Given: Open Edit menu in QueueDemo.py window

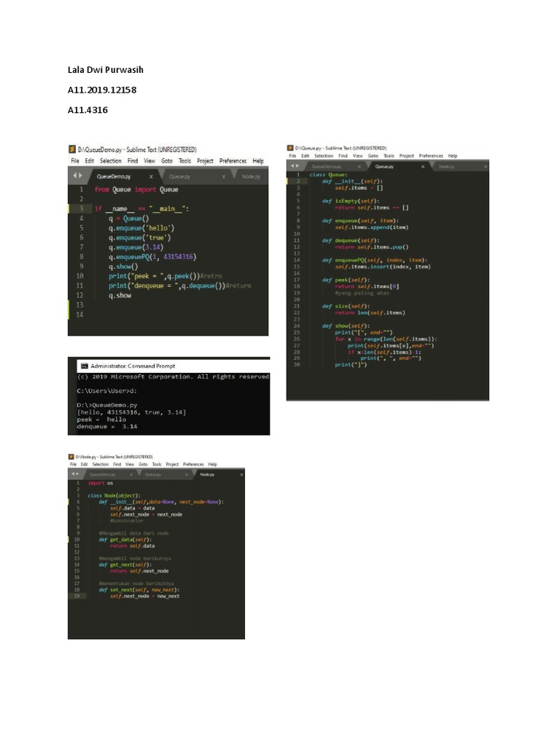Looking at the screenshot, I should click(x=90, y=161).
